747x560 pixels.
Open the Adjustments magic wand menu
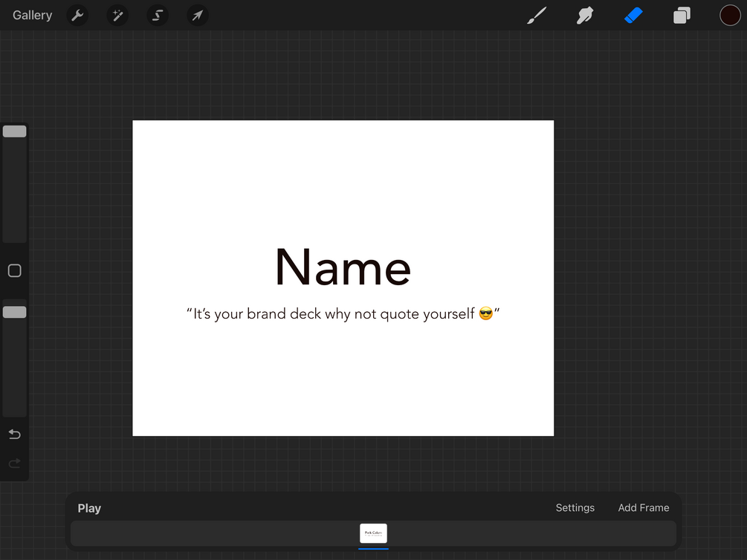pos(117,16)
